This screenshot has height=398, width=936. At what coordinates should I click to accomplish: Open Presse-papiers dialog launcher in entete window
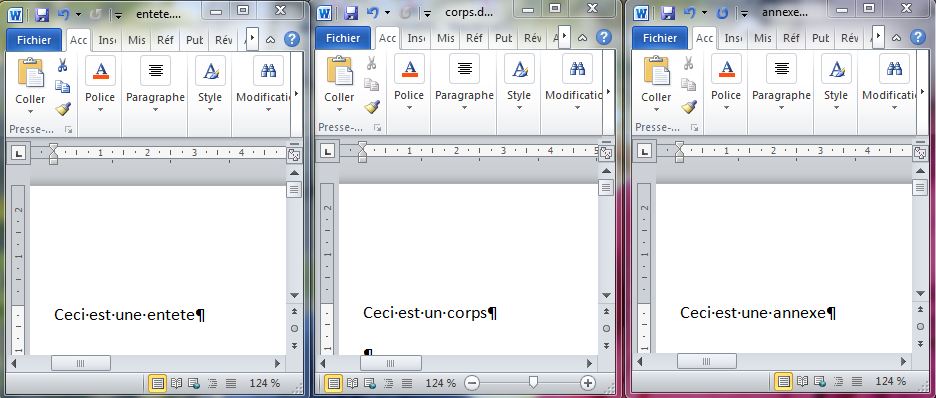click(x=68, y=129)
